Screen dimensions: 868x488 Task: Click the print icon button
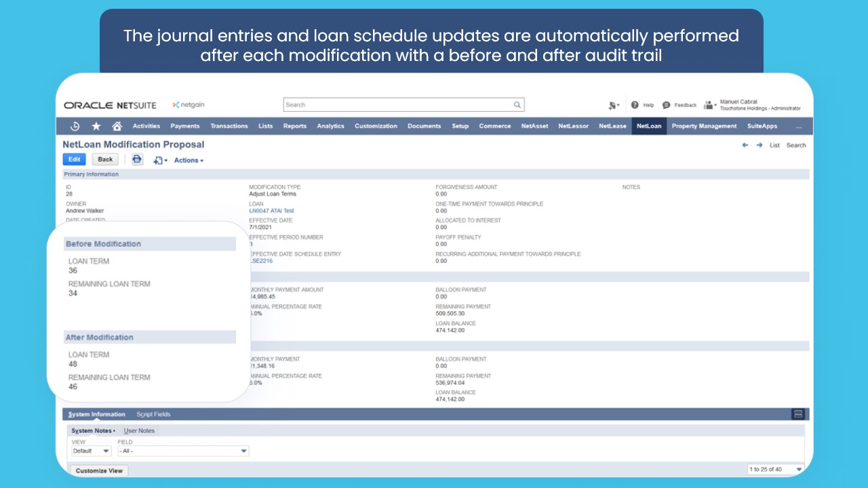(137, 159)
